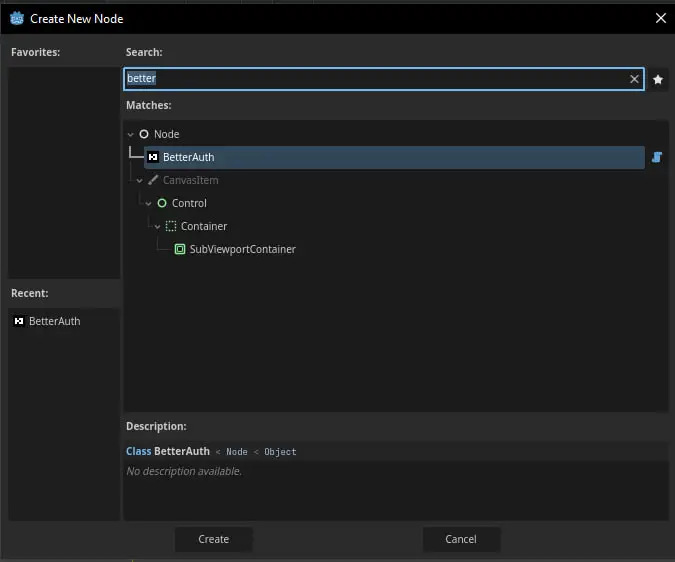Click the dashed Container icon
Image resolution: width=675 pixels, height=562 pixels.
(171, 226)
